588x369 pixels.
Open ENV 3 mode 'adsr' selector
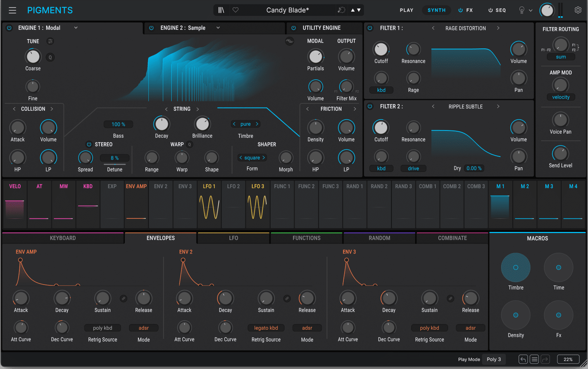471,328
